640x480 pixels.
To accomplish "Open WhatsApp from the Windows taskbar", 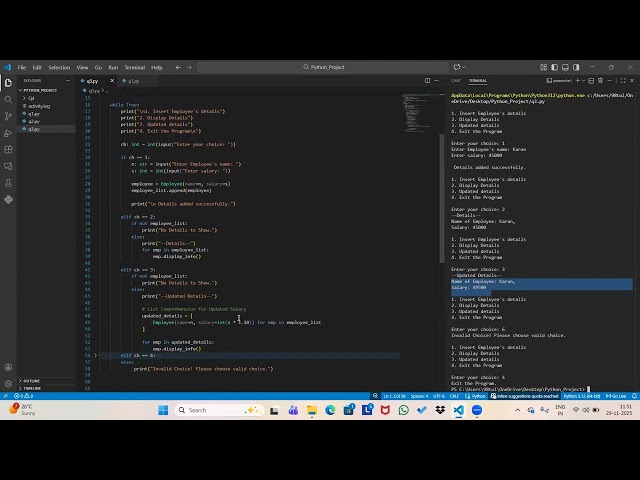I will pyautogui.click(x=403, y=410).
